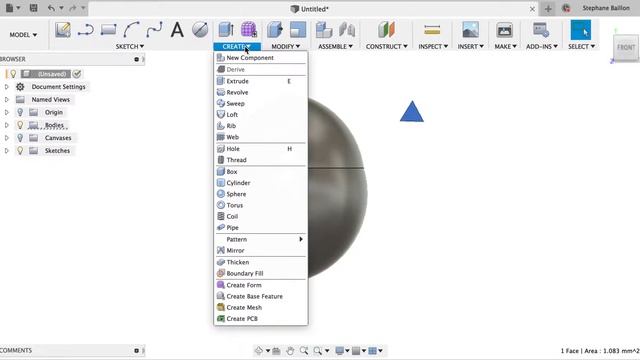Choose Sphere from the Create menu
The height and width of the screenshot is (360, 640).
click(260, 194)
